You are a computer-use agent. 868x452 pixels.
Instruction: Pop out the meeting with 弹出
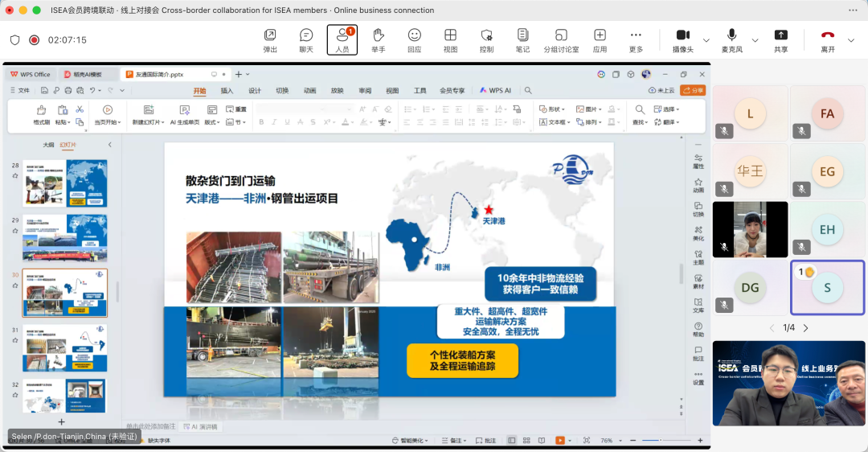click(270, 40)
